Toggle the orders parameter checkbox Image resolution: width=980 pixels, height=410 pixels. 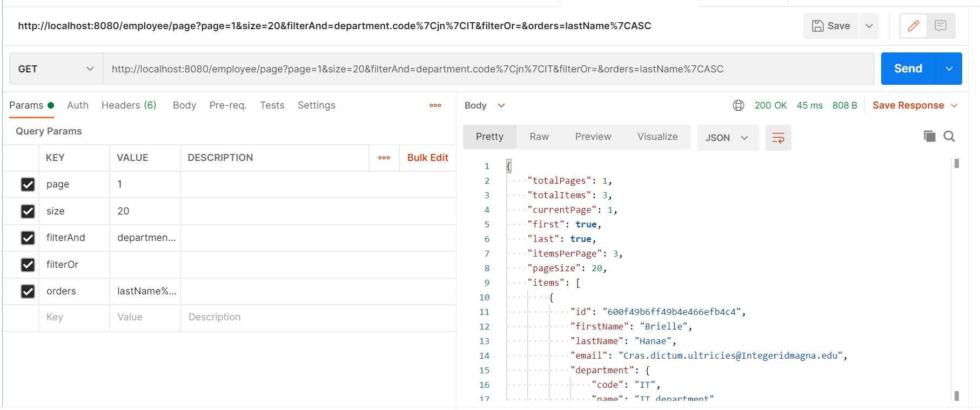click(x=28, y=292)
